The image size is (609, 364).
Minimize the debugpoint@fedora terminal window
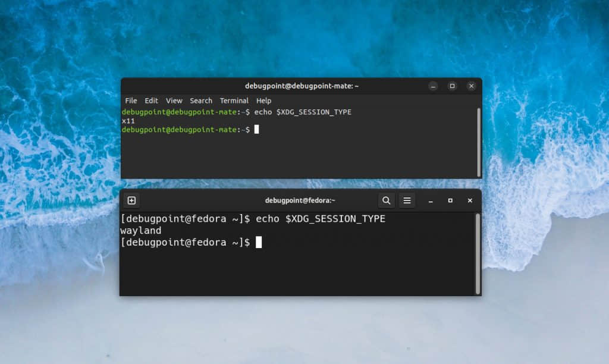pyautogui.click(x=431, y=201)
